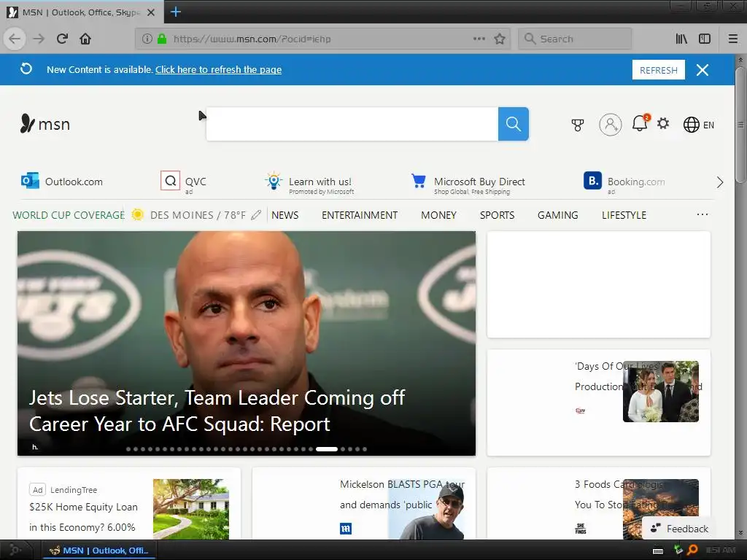Select the last carousel slide dot
Screen dimensions: 747x560
[365, 449]
